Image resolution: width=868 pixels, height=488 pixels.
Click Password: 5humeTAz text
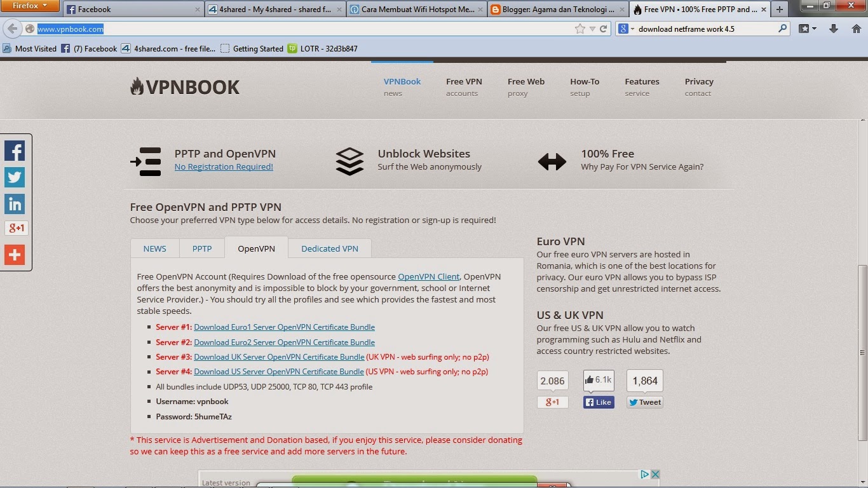coord(194,417)
